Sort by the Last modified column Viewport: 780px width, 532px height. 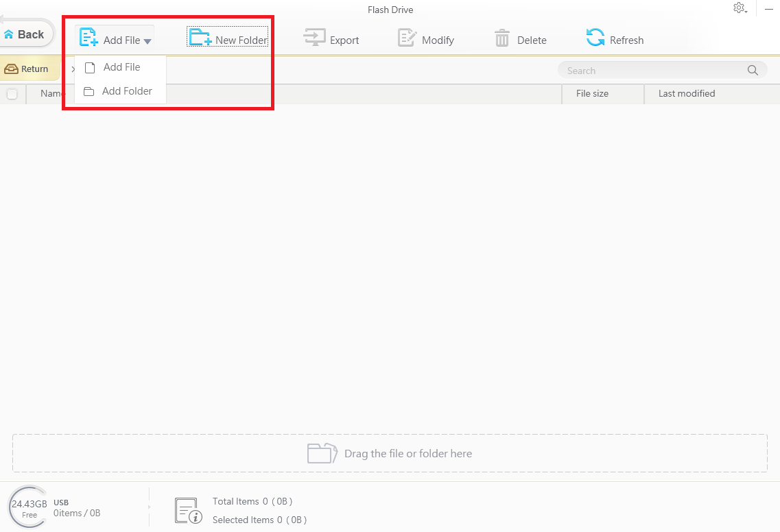coord(687,94)
